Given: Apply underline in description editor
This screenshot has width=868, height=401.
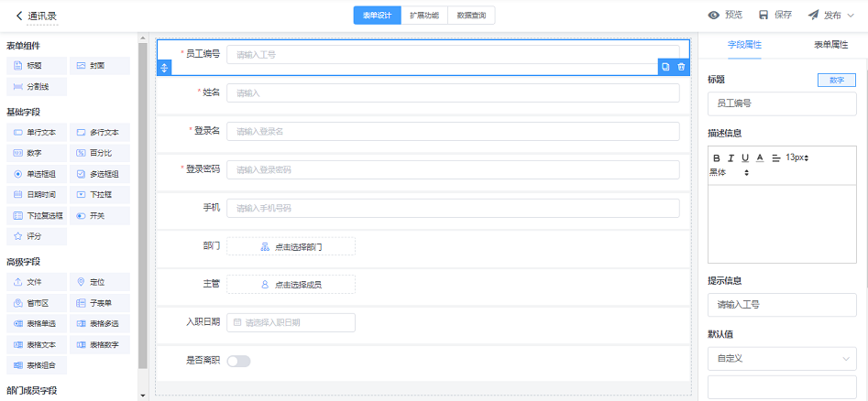Looking at the screenshot, I should [x=745, y=157].
